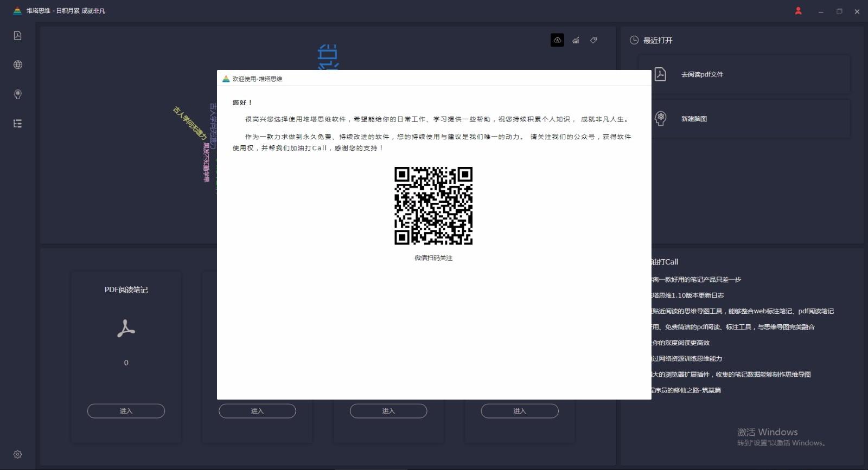The height and width of the screenshot is (470, 868).
Task: Click the 最近打开 heading
Action: pos(658,40)
